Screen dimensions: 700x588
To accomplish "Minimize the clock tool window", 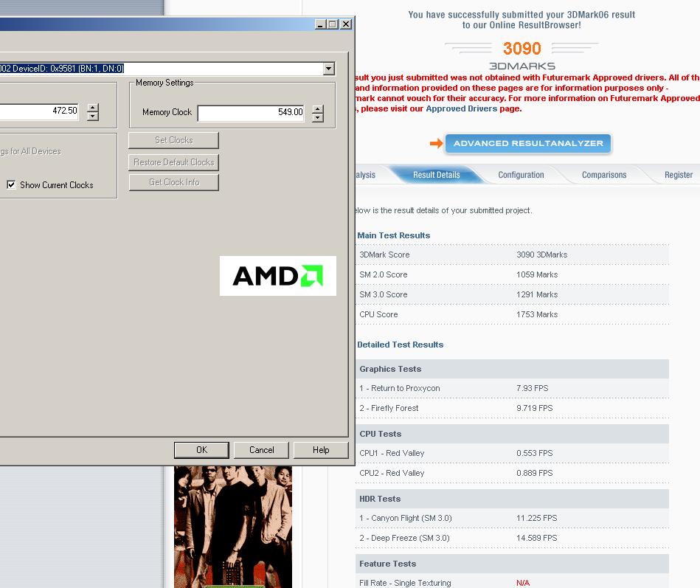I will point(320,24).
